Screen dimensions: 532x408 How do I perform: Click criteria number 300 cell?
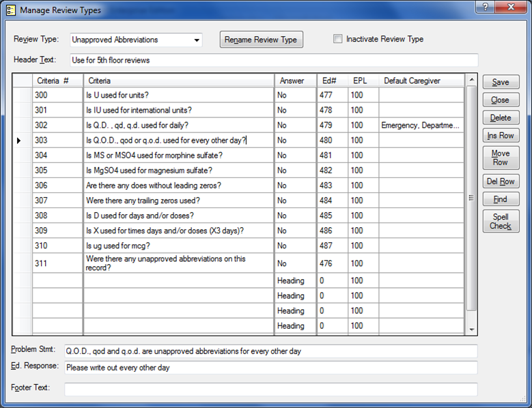pyautogui.click(x=57, y=95)
